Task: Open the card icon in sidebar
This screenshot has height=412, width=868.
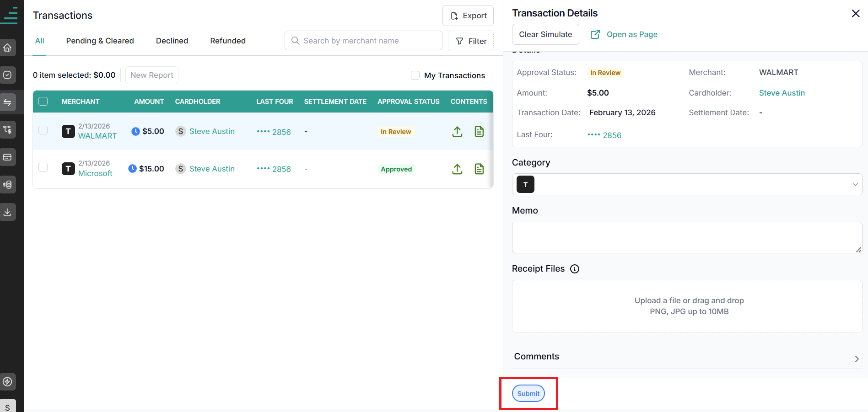Action: click(8, 157)
